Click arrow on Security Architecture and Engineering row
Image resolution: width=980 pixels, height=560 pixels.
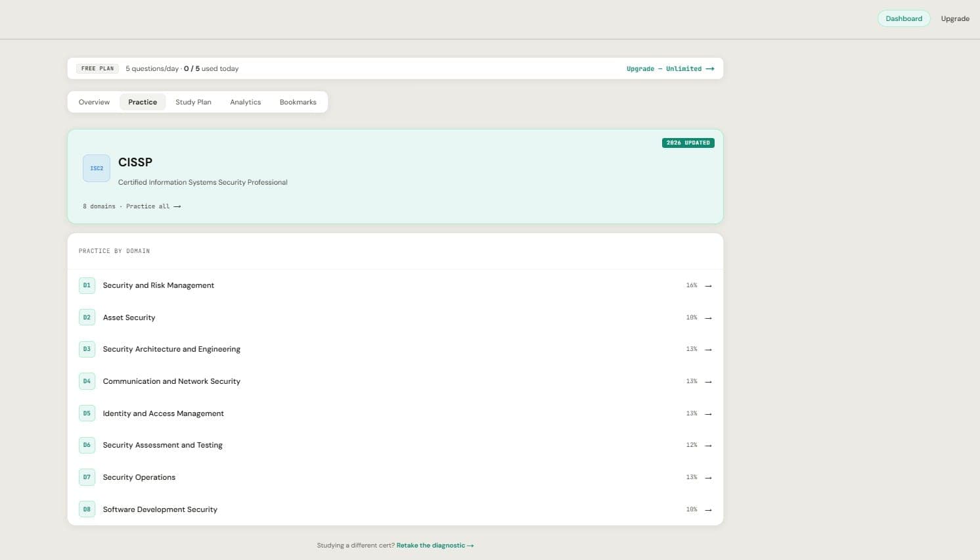tap(708, 350)
